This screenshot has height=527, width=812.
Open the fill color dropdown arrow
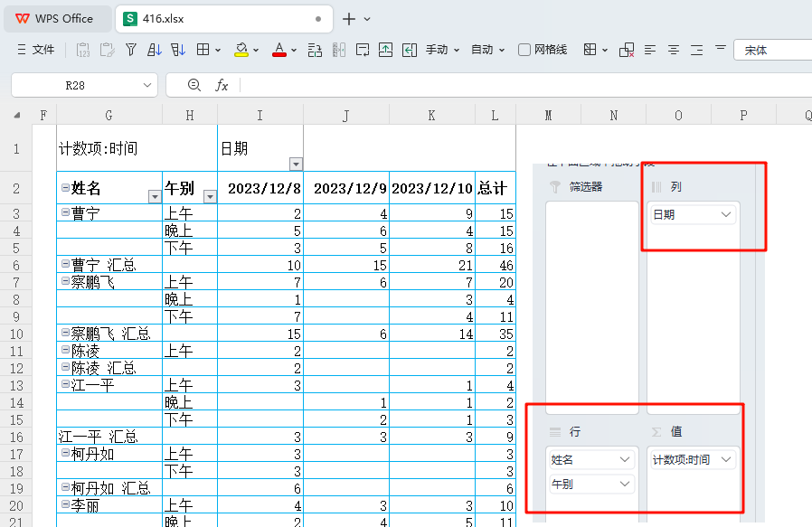[x=256, y=51]
